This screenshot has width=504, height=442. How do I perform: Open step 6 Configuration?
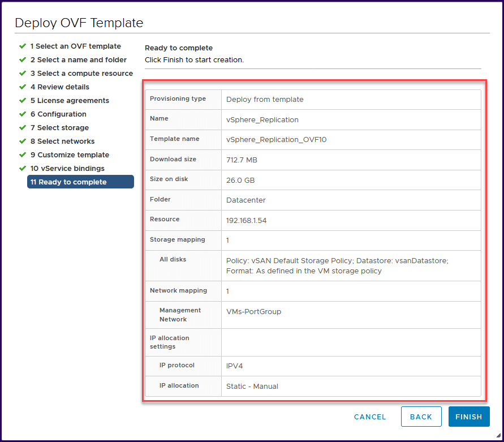pyautogui.click(x=58, y=114)
